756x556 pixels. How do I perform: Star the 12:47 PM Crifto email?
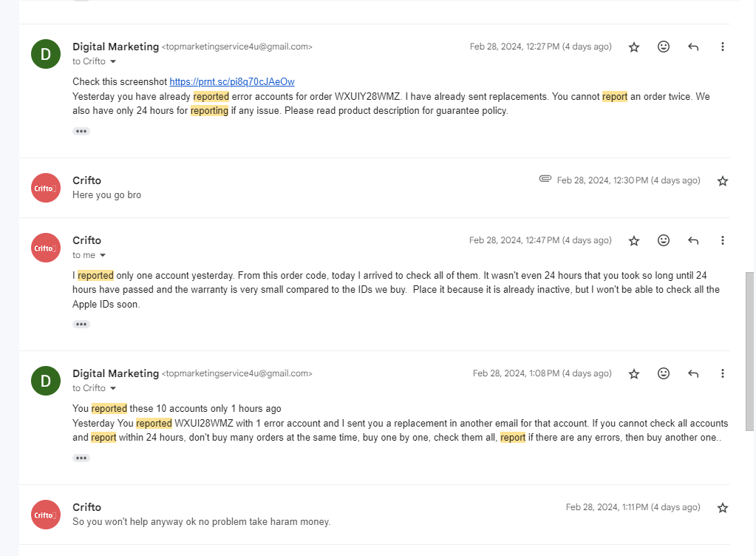(634, 240)
